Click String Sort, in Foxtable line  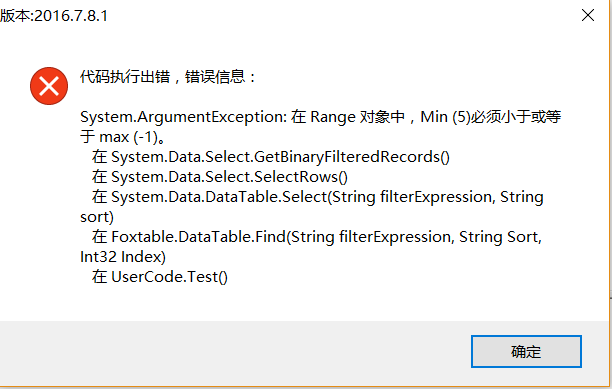coord(500,237)
